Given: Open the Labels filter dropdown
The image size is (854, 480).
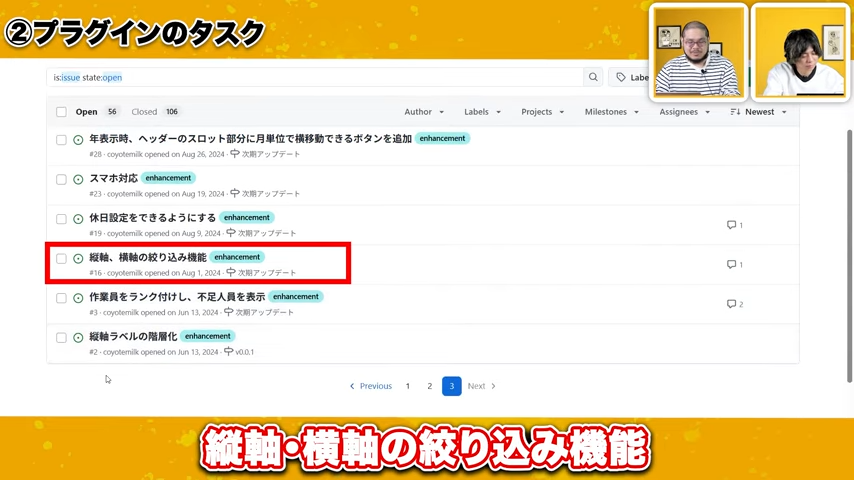Looking at the screenshot, I should pyautogui.click(x=482, y=112).
